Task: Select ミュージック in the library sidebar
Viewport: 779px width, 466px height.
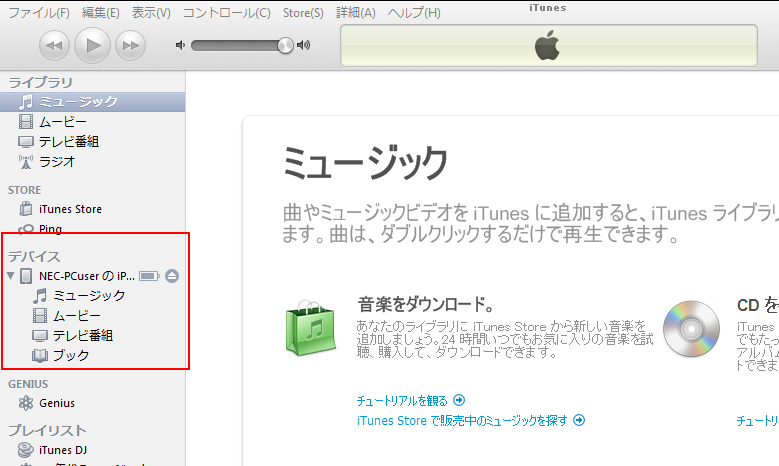Action: pos(92,102)
